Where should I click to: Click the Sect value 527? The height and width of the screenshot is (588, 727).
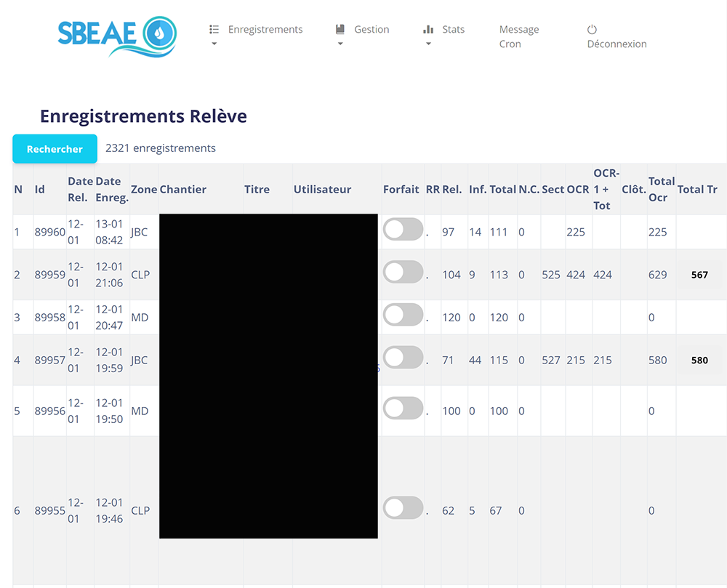tap(551, 360)
